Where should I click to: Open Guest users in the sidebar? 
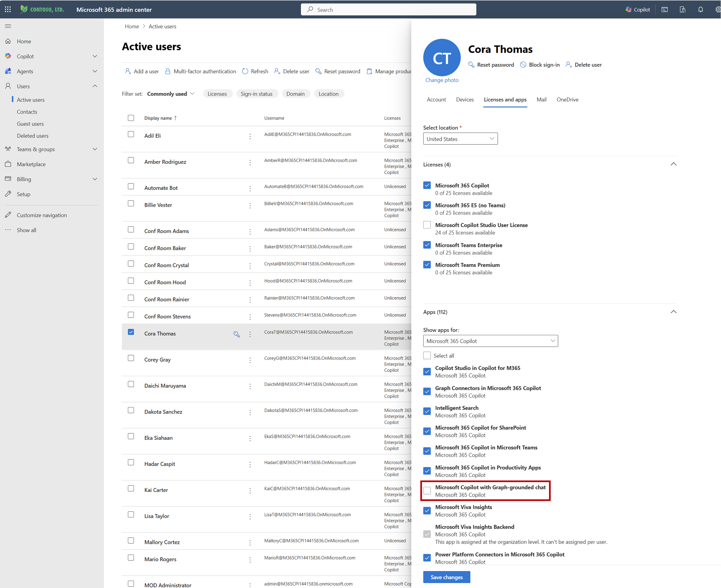30,124
